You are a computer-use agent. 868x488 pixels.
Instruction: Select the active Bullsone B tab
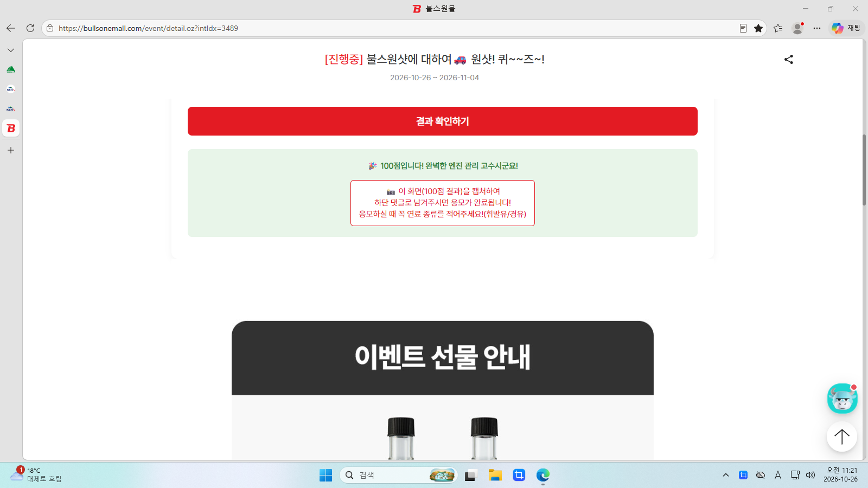click(11, 129)
